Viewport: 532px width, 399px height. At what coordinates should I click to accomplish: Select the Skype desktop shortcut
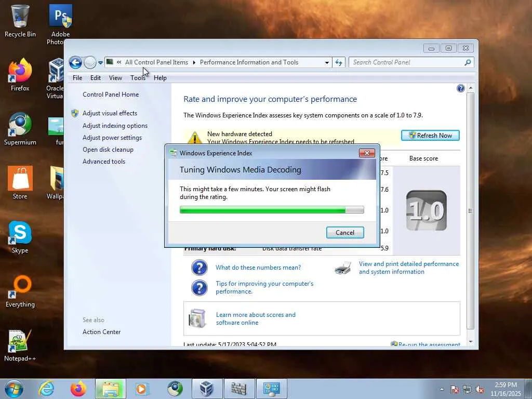pos(20,237)
